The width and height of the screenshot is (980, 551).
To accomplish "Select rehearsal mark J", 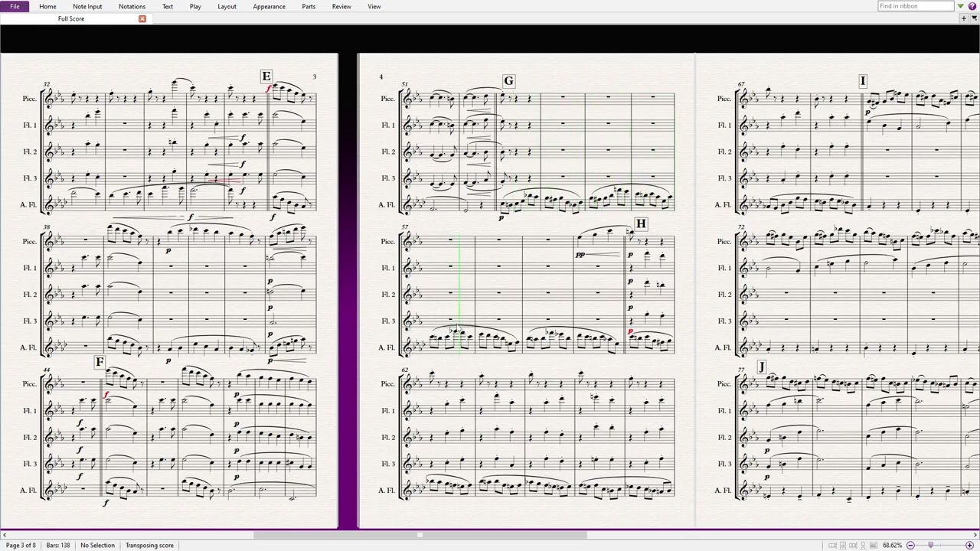I will [x=761, y=367].
